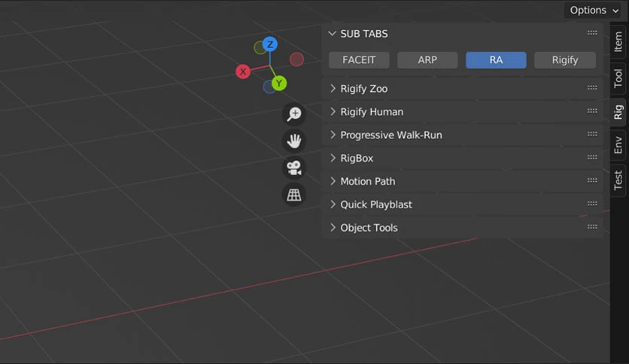Click the green Y axis gizmo
The width and height of the screenshot is (629, 364).
coord(279,83)
